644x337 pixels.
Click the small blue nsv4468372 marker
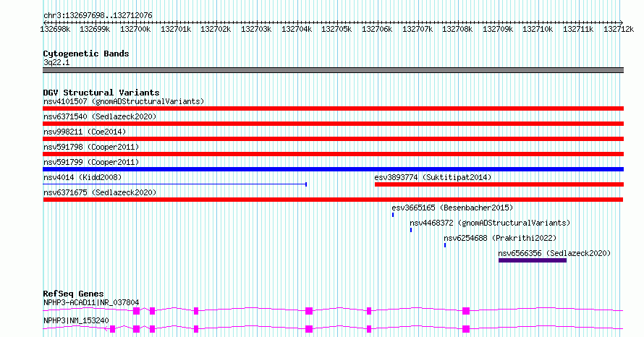(411, 230)
